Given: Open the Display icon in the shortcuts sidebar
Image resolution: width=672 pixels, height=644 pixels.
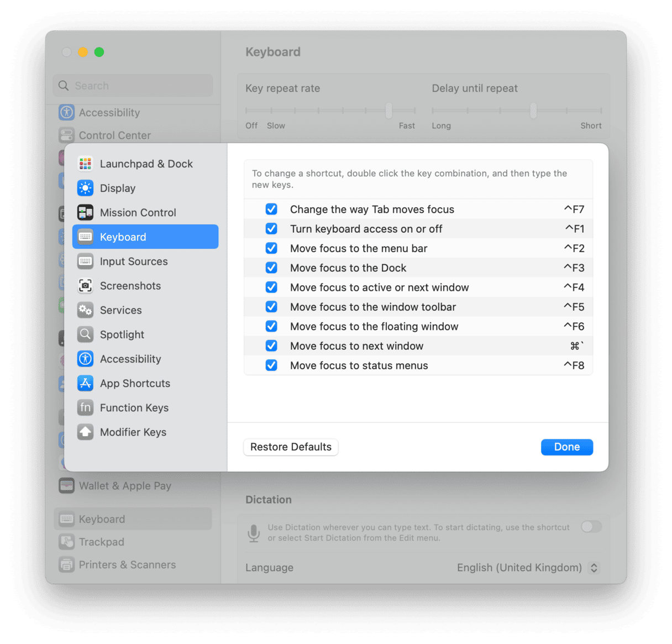Looking at the screenshot, I should 85,188.
